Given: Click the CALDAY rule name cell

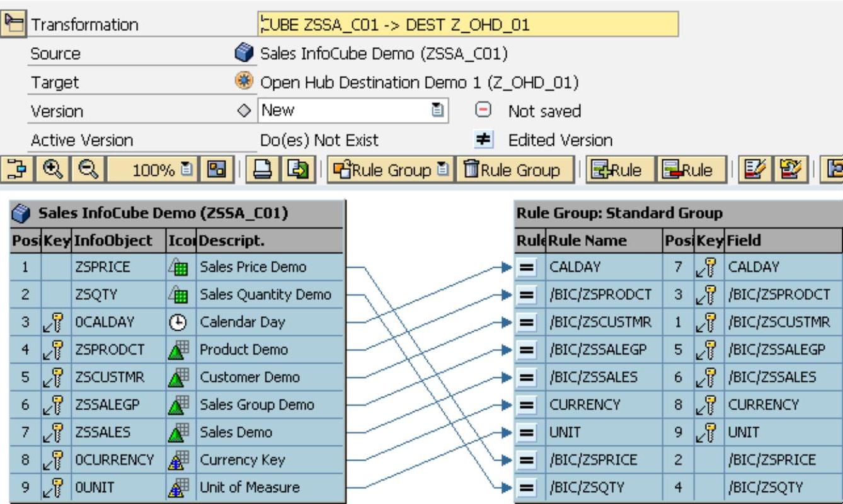Looking at the screenshot, I should (604, 267).
